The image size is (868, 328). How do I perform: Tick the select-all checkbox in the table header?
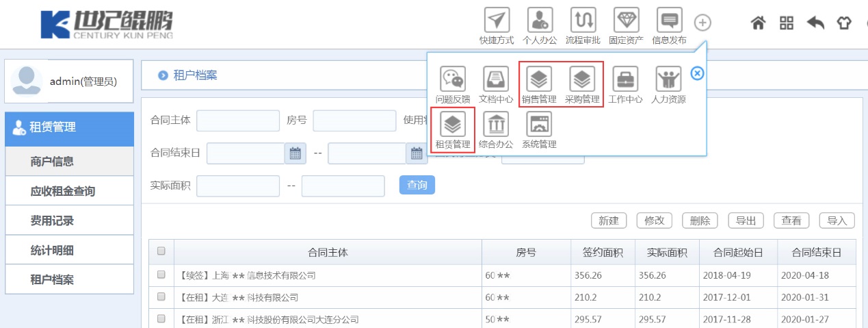[x=161, y=251]
